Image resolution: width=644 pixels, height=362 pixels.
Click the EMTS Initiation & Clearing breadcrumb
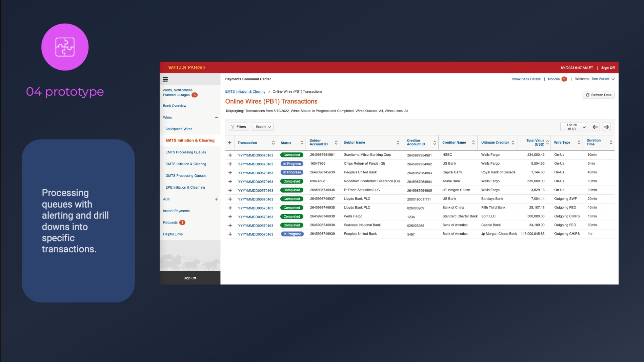tap(245, 92)
